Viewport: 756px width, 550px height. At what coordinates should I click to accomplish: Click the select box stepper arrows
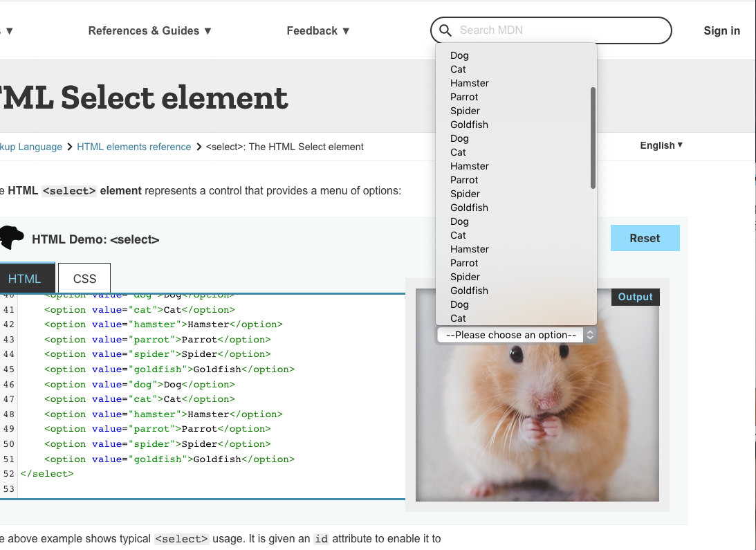pos(590,335)
